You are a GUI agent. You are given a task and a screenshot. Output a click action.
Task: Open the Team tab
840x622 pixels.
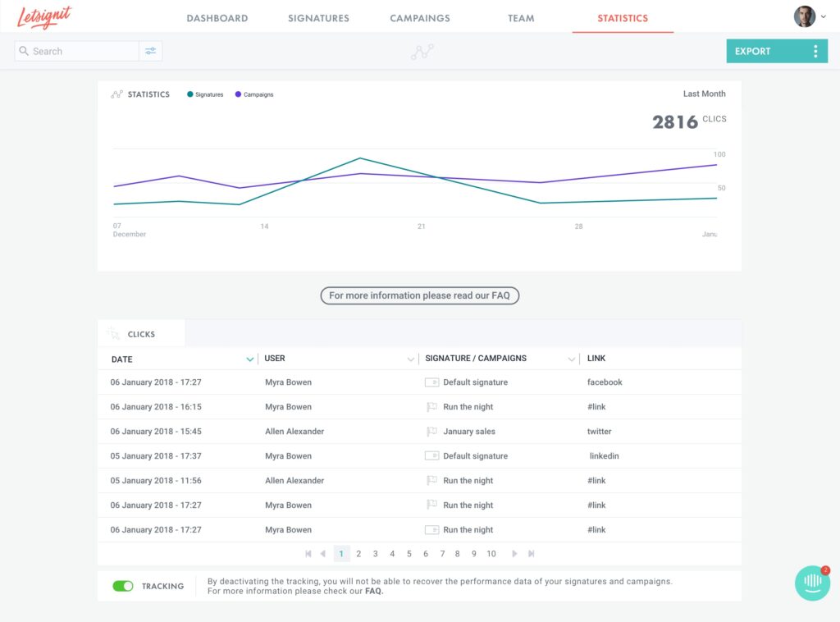[521, 18]
